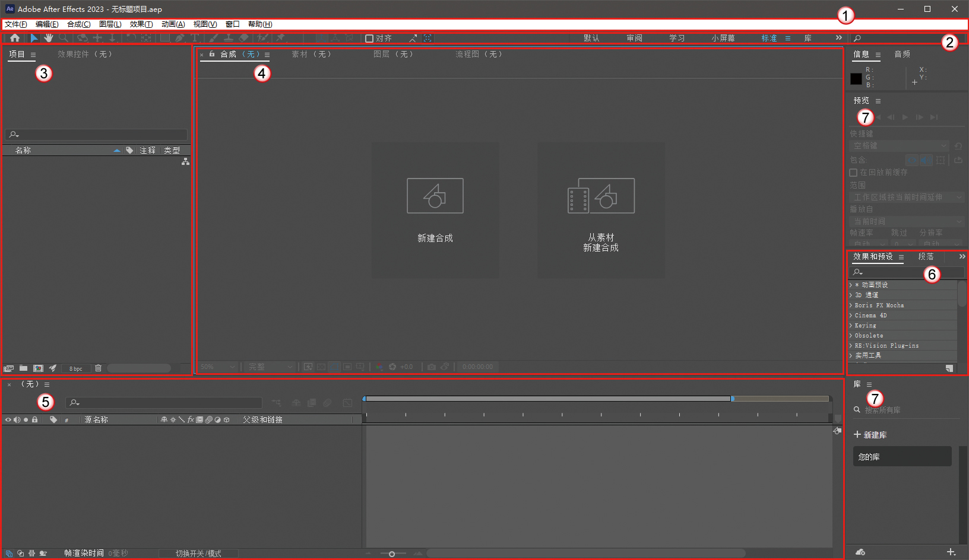Click the 从素材新建合成 button
Image resolution: width=969 pixels, height=560 pixels.
(601, 209)
